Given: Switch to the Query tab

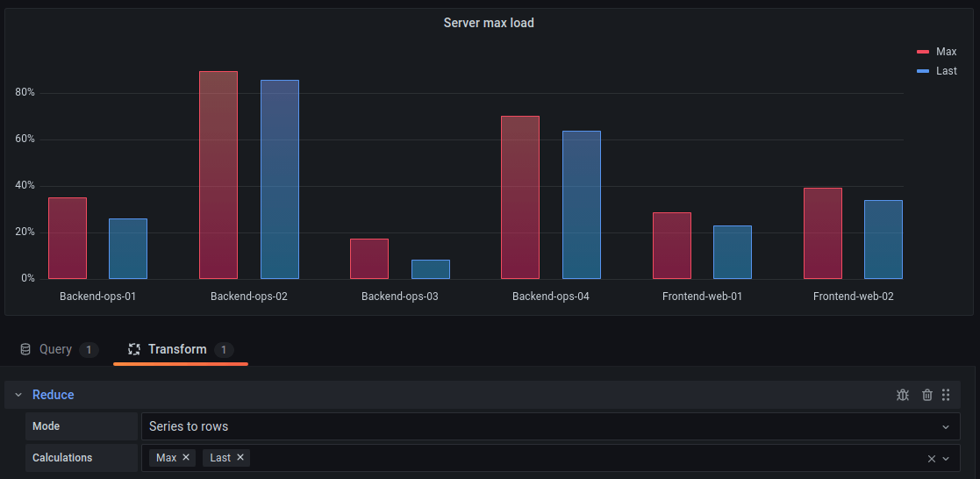Looking at the screenshot, I should click(x=55, y=349).
